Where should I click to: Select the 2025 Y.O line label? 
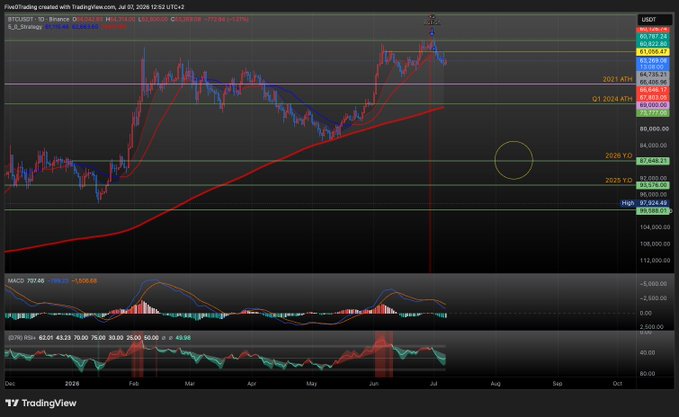coord(618,180)
